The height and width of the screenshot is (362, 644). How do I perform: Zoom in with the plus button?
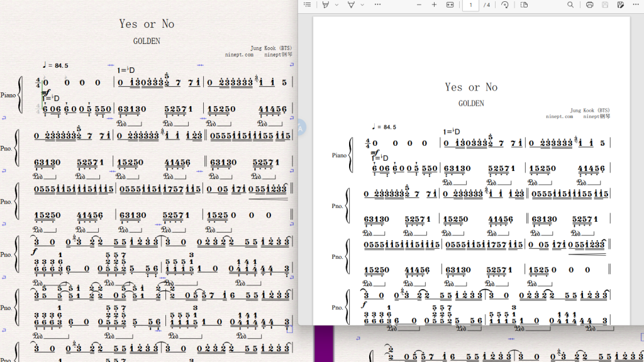(434, 5)
